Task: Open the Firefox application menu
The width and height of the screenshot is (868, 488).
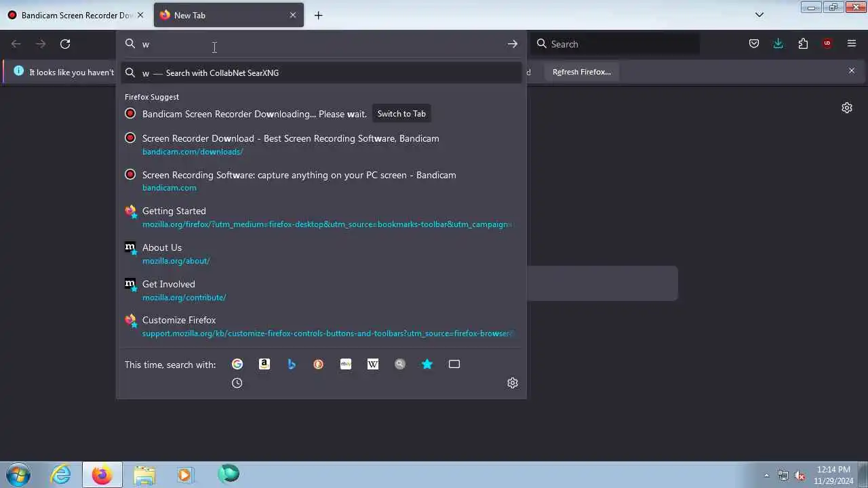Action: [852, 44]
